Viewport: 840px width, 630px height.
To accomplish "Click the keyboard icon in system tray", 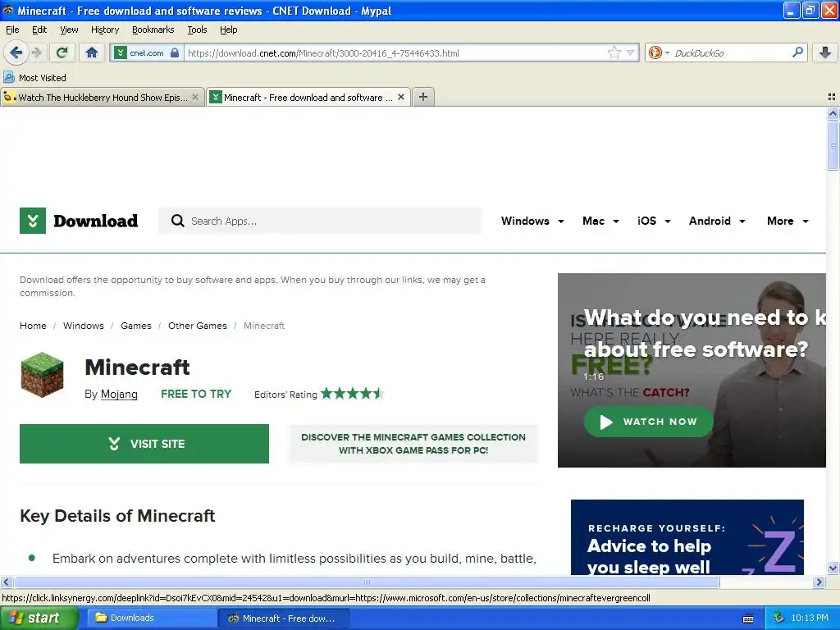I will [748, 619].
